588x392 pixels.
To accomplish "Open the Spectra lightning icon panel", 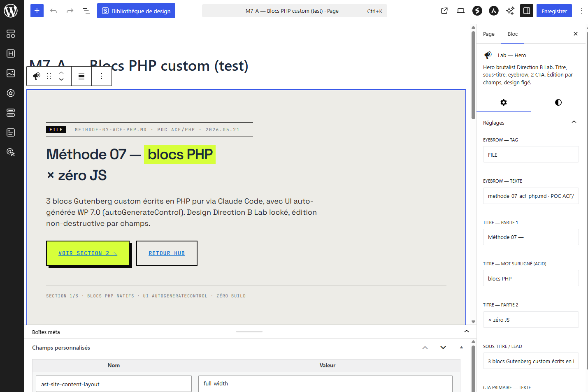I will pos(477,11).
